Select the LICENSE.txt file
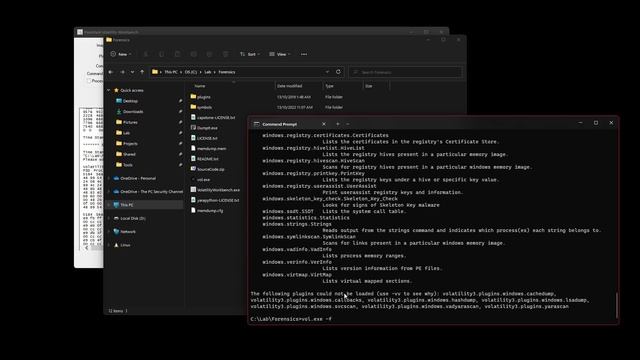Screen dimensions: 640x360 [x=207, y=138]
